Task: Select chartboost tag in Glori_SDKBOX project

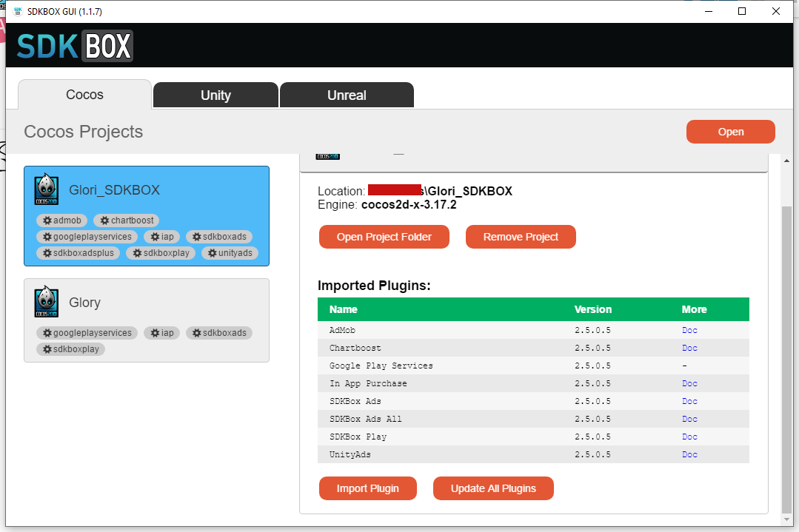Action: (x=127, y=220)
